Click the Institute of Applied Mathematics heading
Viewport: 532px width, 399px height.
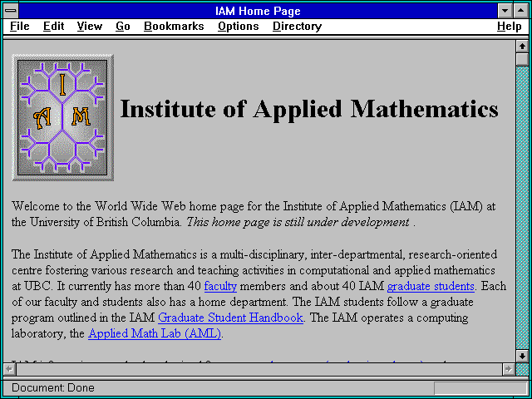pyautogui.click(x=309, y=109)
